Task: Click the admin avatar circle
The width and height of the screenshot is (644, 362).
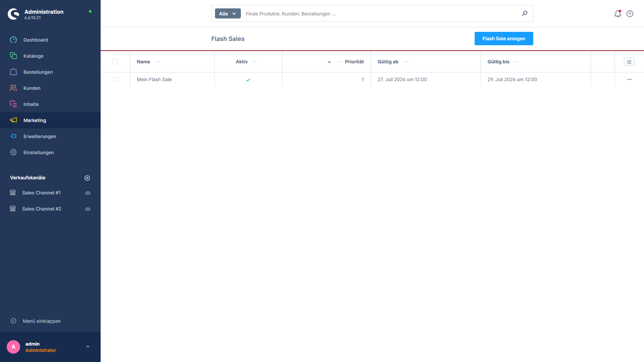Action: (x=13, y=347)
